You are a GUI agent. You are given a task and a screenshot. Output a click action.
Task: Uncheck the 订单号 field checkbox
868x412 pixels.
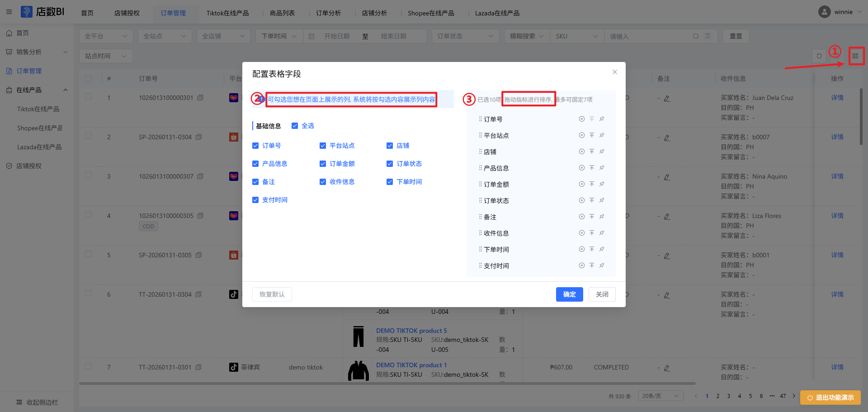pyautogui.click(x=255, y=146)
